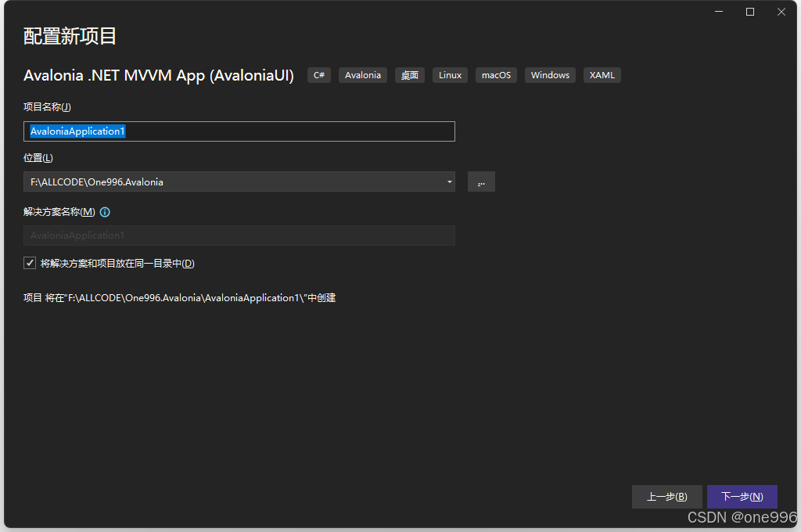Click the Windows tag
Screen dimensions: 801x532
[x=550, y=75]
